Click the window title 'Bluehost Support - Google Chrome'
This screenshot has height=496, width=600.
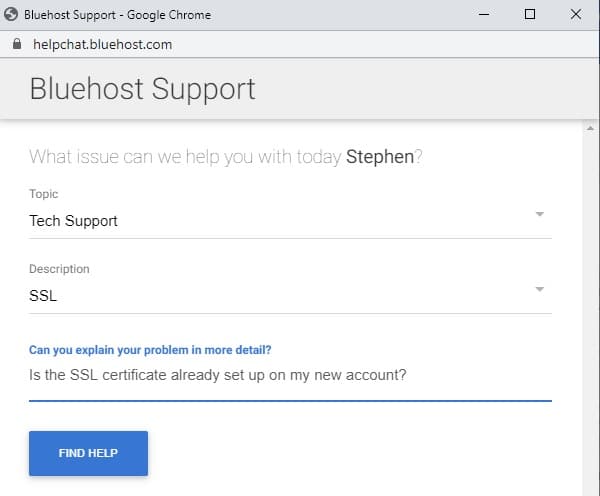coord(117,15)
